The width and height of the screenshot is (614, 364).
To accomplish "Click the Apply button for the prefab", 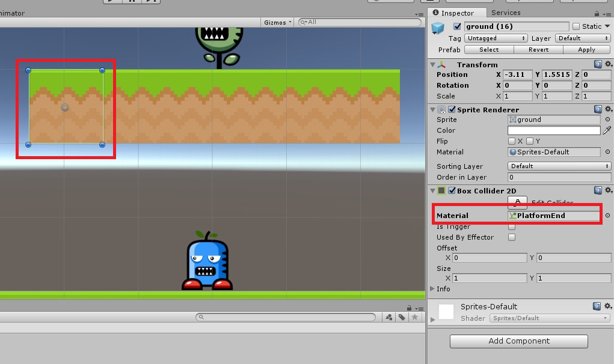I will click(586, 49).
